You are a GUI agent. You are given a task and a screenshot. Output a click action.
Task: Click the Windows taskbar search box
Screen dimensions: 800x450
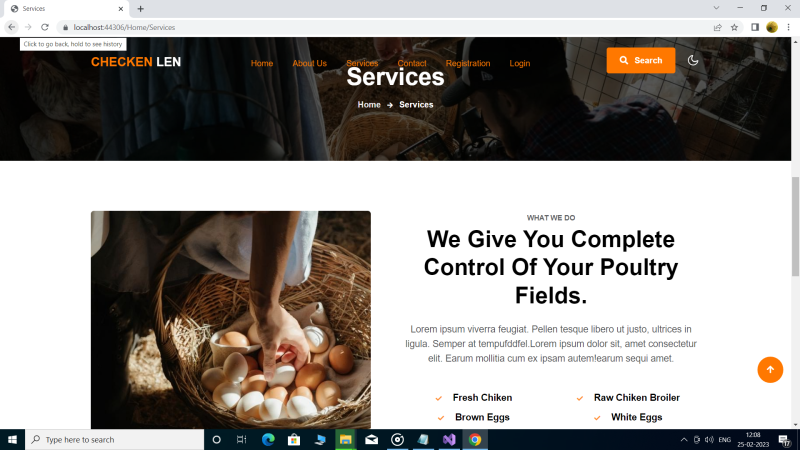[x=115, y=439]
